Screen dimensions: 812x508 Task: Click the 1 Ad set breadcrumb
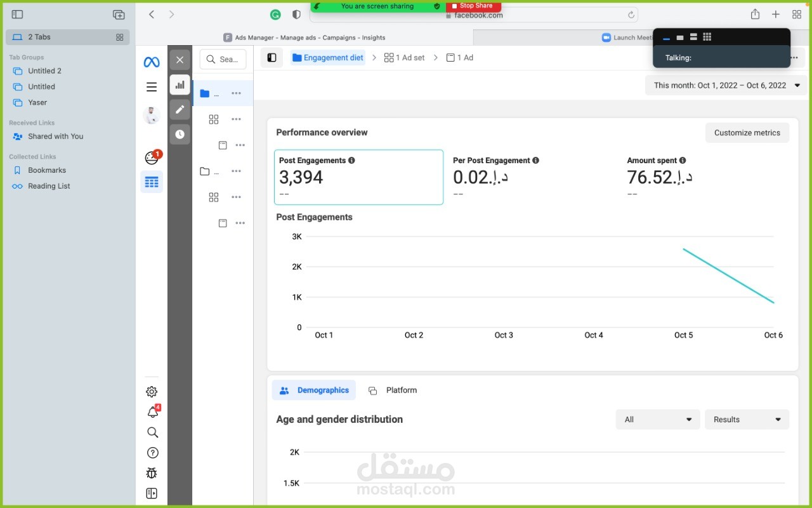coord(405,58)
